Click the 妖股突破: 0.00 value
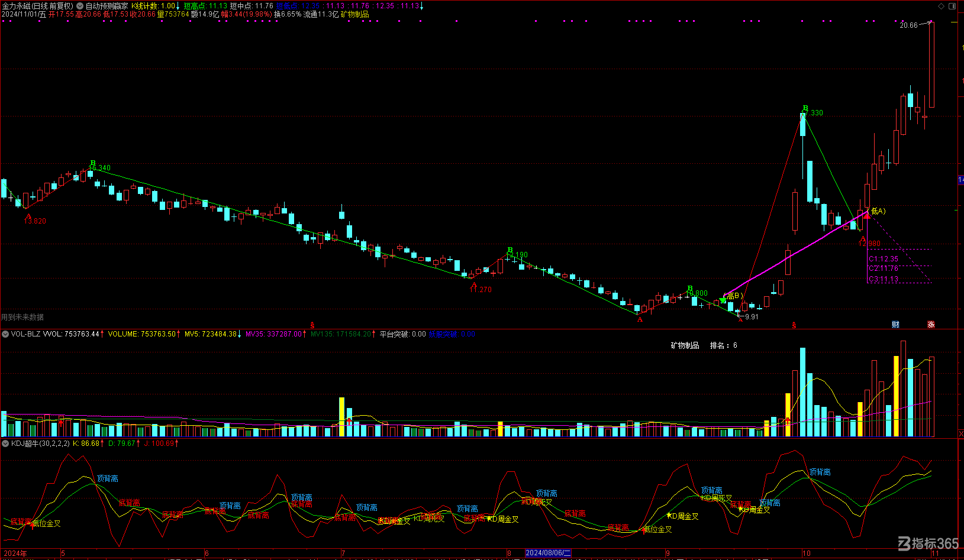The height and width of the screenshot is (560, 964). tap(452, 334)
